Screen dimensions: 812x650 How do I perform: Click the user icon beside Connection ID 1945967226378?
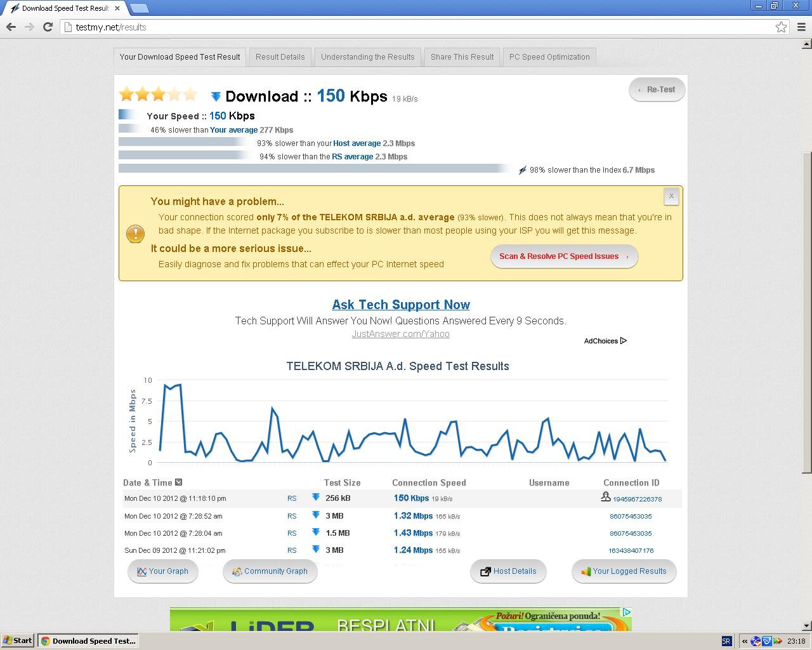[605, 497]
